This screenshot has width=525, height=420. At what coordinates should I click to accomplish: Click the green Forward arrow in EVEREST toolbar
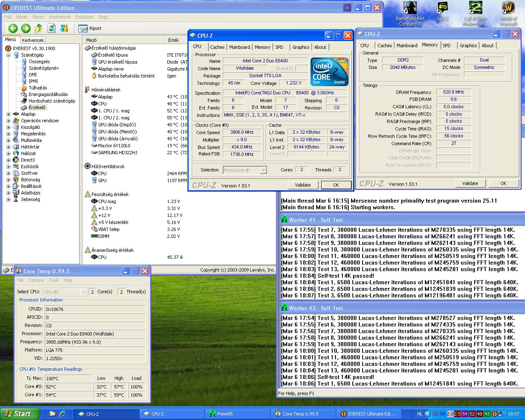pos(26,28)
